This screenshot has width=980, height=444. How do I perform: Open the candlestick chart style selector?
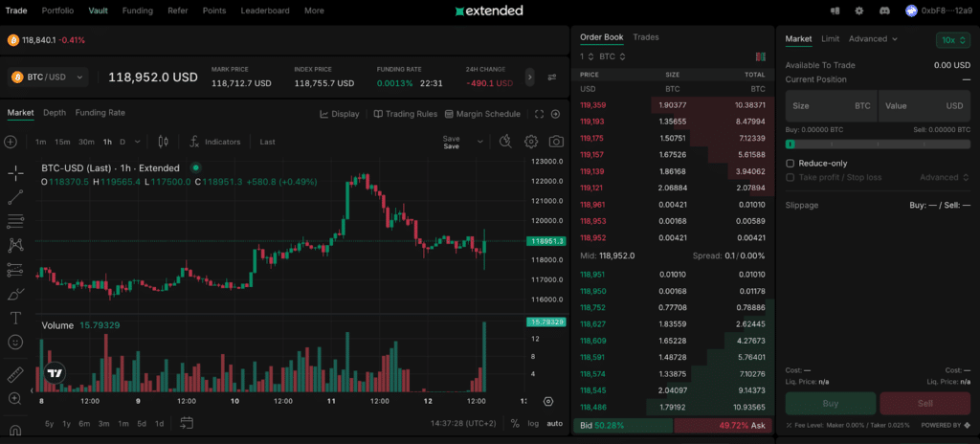tap(163, 142)
